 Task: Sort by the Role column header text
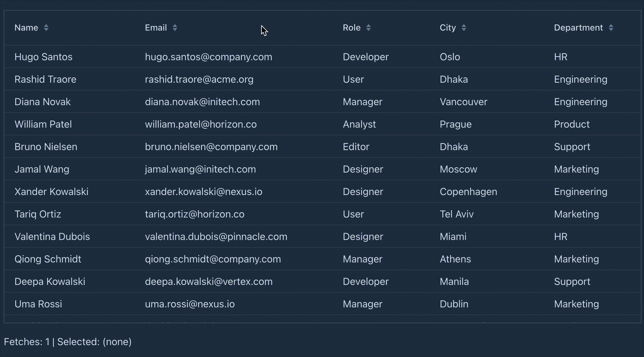352,28
